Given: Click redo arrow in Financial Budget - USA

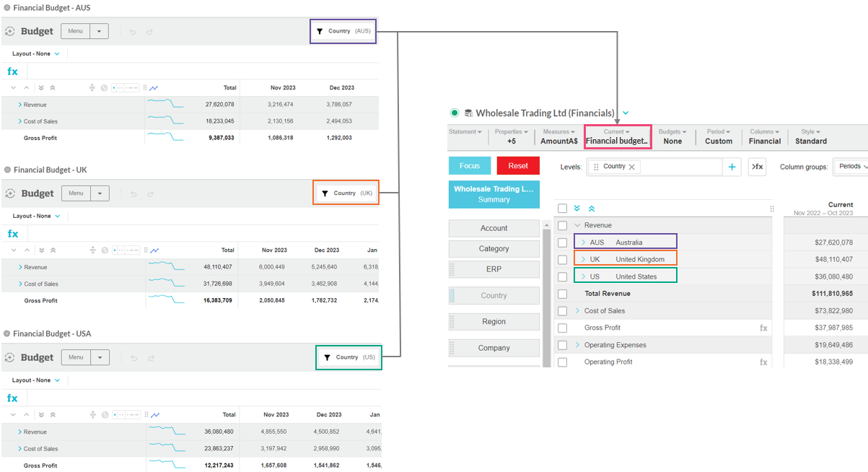Looking at the screenshot, I should click(150, 358).
